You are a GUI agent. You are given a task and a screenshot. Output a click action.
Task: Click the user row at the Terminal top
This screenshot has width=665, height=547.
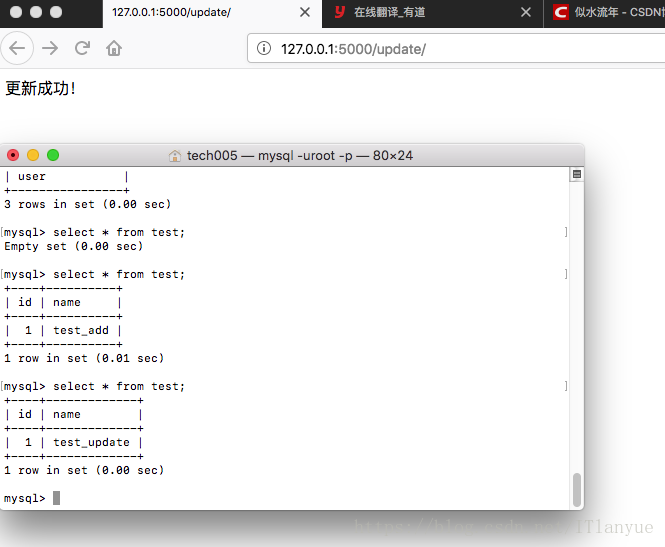coord(67,176)
